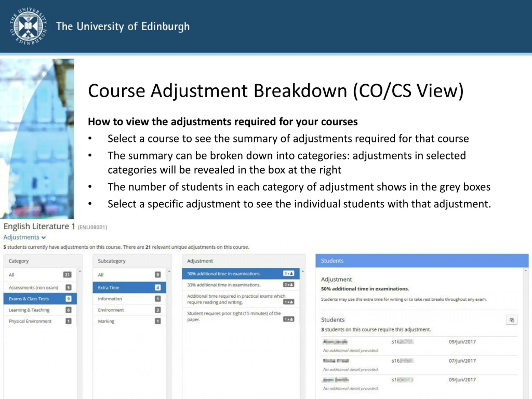The width and height of the screenshot is (532, 399).
Task: Click the 21 count badge in All category
Action: click(x=67, y=275)
